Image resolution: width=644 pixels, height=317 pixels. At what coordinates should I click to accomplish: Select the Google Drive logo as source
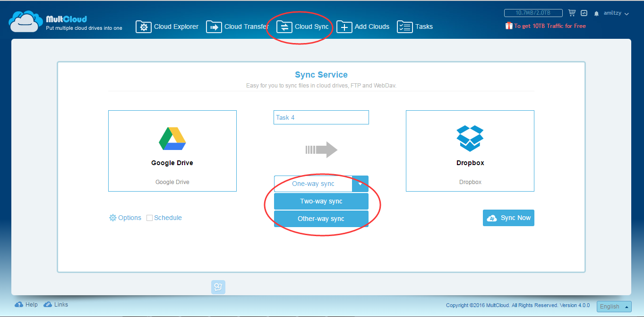pos(172,138)
